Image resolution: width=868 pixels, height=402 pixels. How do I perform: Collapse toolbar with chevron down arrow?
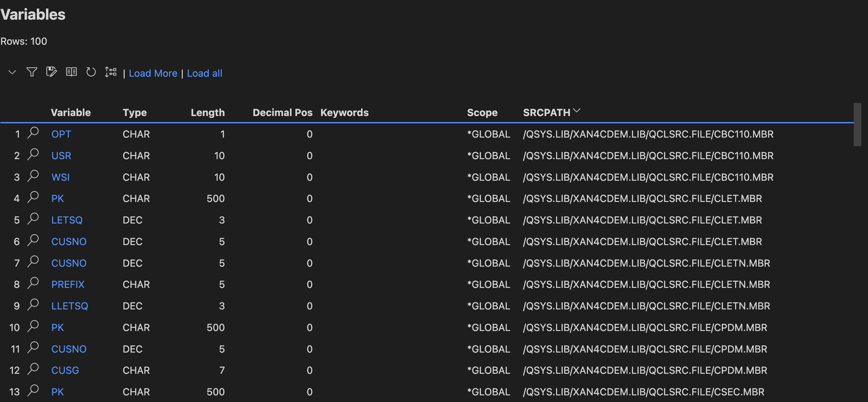click(12, 72)
